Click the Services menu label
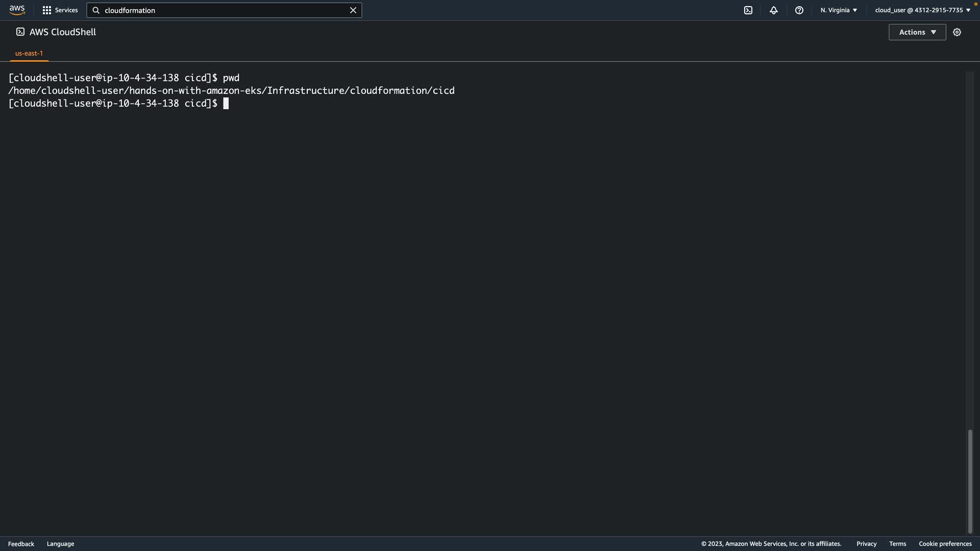 click(66, 10)
